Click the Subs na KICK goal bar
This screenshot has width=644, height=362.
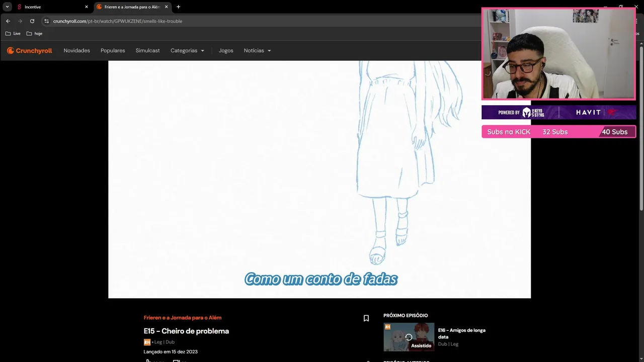[558, 132]
